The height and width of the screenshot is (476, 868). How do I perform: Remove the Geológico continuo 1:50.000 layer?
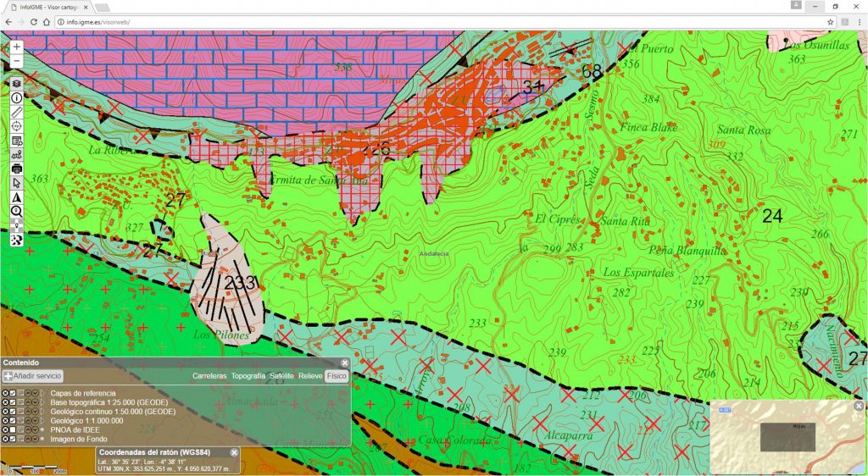point(6,412)
